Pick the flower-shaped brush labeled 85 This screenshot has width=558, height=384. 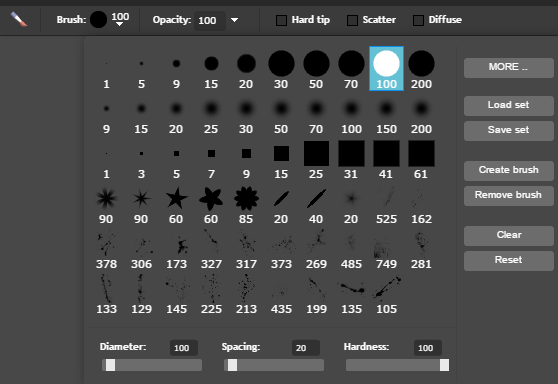(x=246, y=198)
